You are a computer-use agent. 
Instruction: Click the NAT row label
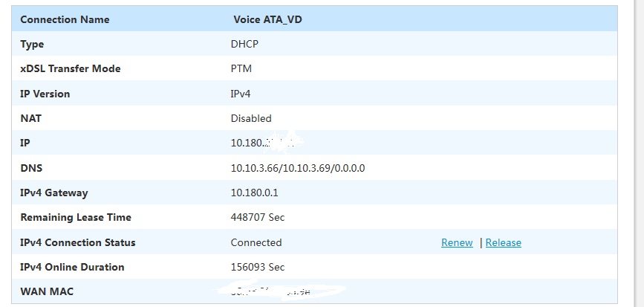[30, 118]
